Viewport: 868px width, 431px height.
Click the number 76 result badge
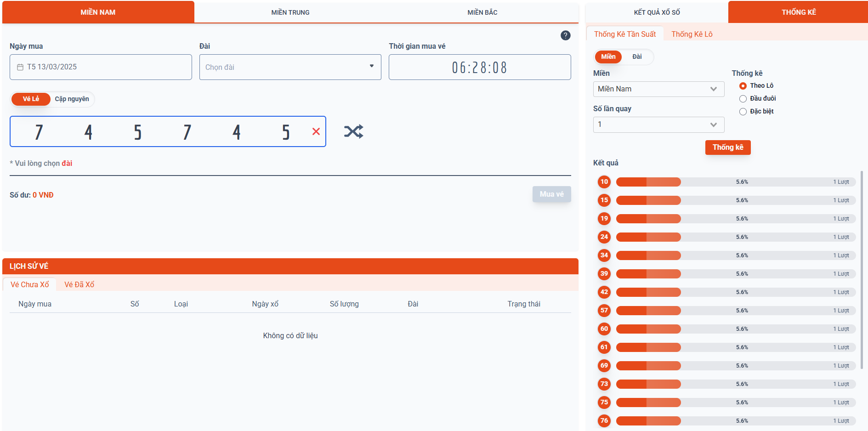[x=604, y=421]
